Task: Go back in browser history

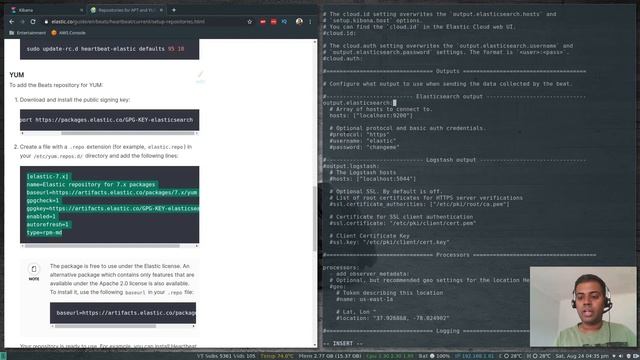Action: click(11, 22)
